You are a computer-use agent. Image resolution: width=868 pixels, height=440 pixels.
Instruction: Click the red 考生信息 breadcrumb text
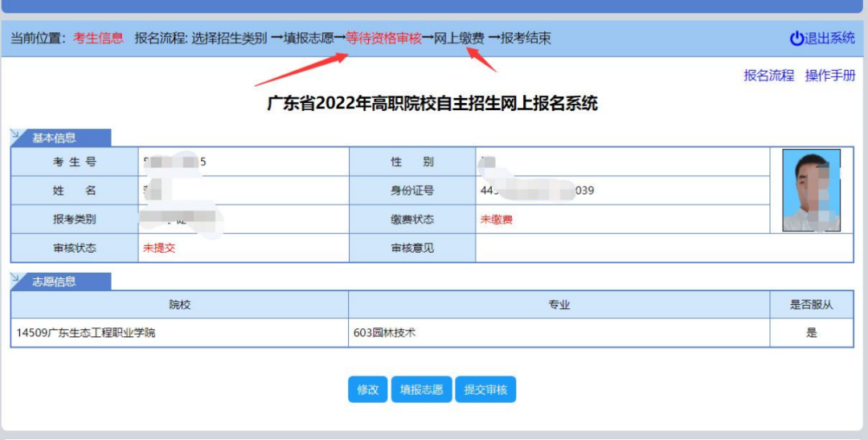coord(98,38)
